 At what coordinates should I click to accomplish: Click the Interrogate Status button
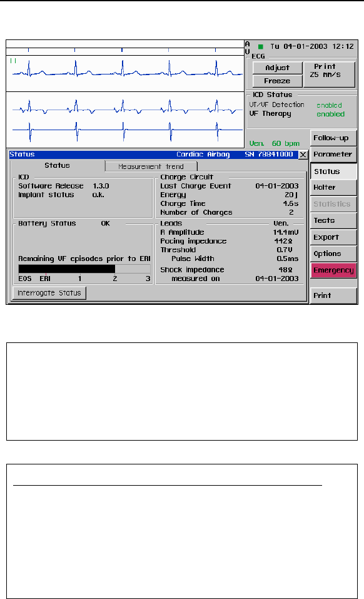[x=49, y=293]
